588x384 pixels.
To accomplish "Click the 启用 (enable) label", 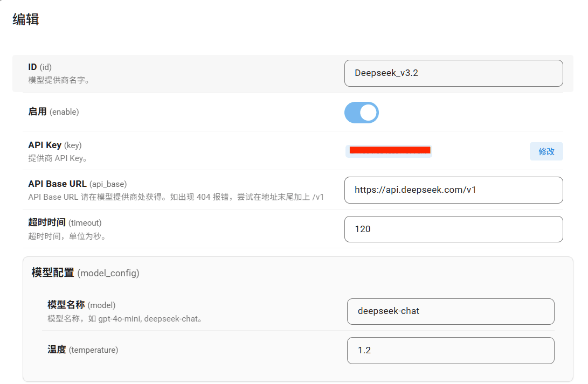I will (x=53, y=111).
